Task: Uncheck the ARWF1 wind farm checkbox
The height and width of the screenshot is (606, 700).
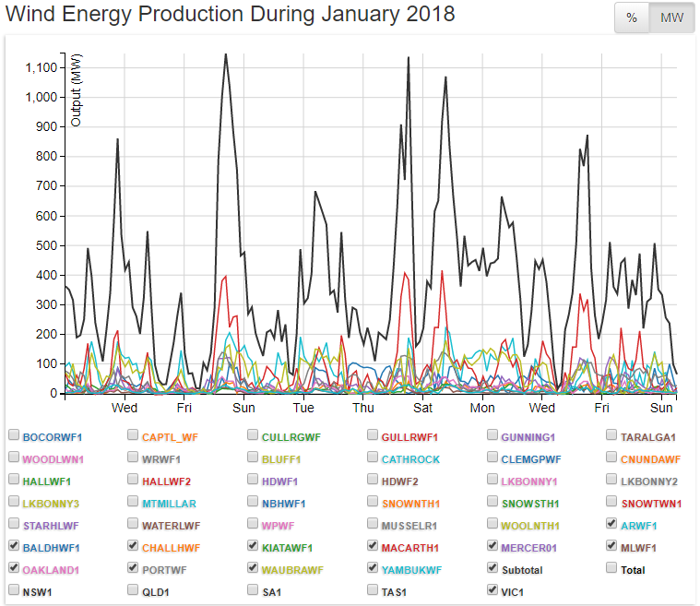Action: point(613,524)
